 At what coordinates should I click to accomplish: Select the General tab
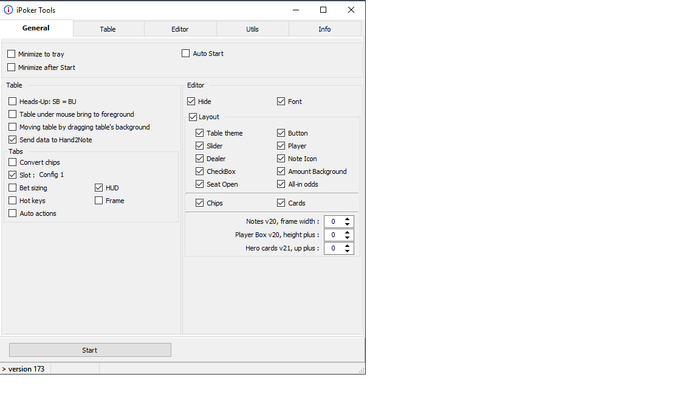(x=36, y=28)
